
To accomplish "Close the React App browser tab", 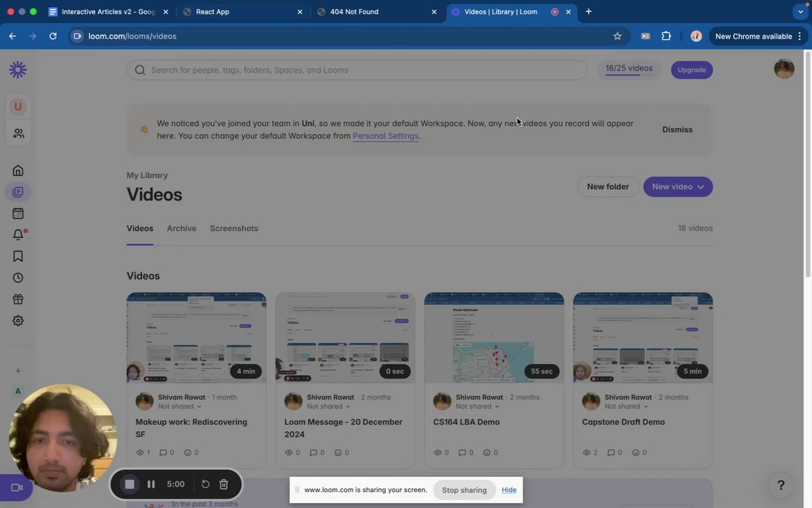I will point(300,11).
